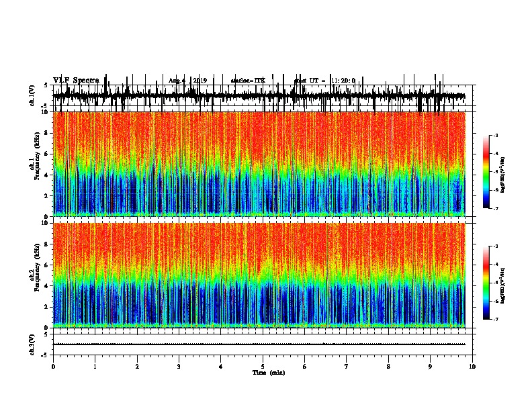This screenshot has width=532, height=411.
Task: Select the start UT '11:20:0' value
Action: coord(343,81)
